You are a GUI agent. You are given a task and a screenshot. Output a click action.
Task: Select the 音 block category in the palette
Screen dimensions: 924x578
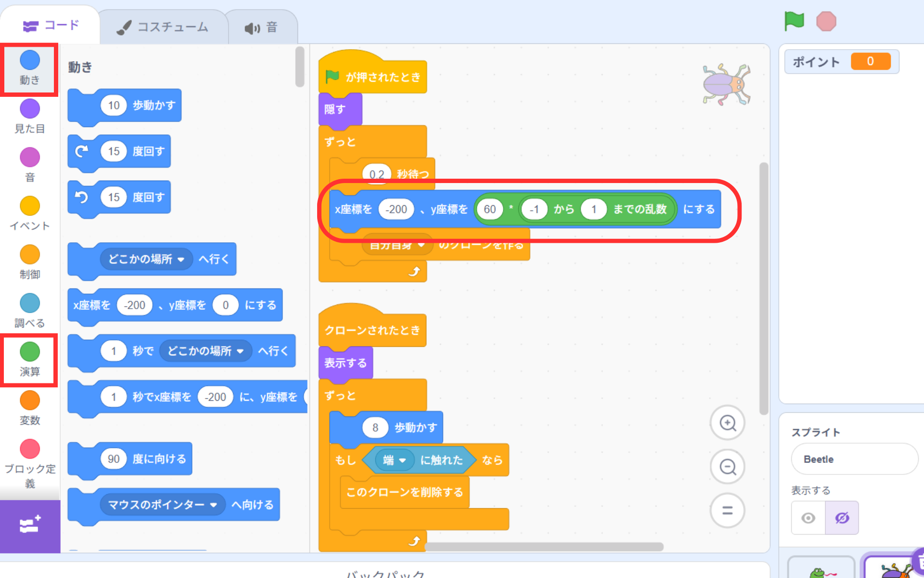[30, 165]
